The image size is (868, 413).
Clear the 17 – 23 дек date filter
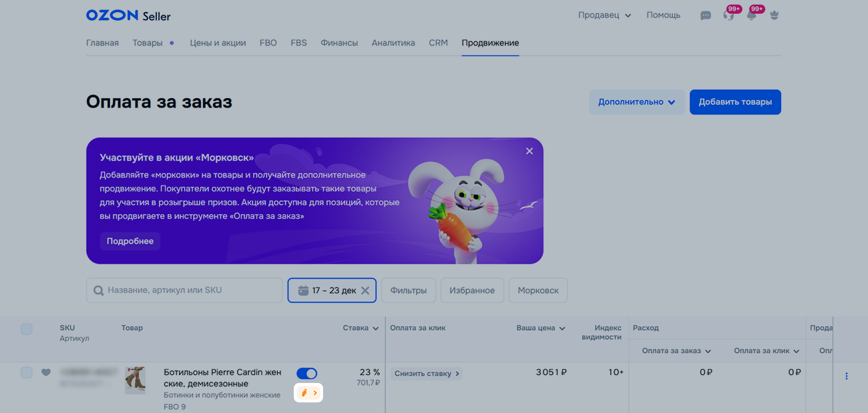click(365, 291)
